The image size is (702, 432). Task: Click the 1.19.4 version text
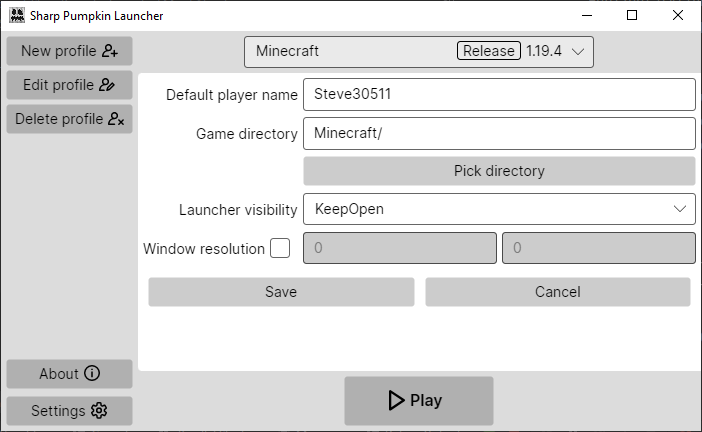tap(544, 51)
